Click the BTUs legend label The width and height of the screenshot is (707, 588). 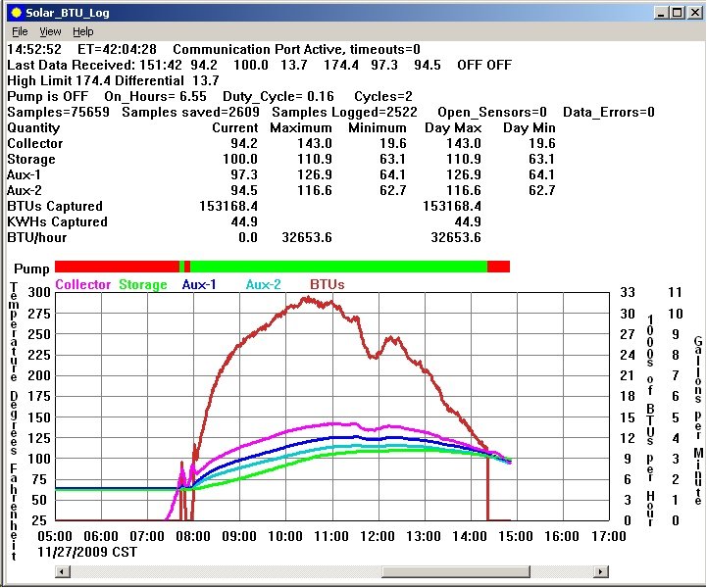328,284
